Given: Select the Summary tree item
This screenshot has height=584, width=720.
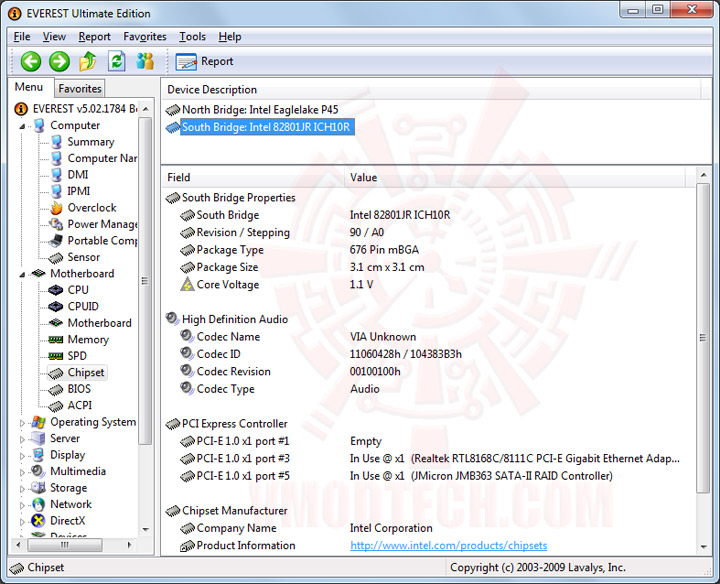Looking at the screenshot, I should [90, 142].
